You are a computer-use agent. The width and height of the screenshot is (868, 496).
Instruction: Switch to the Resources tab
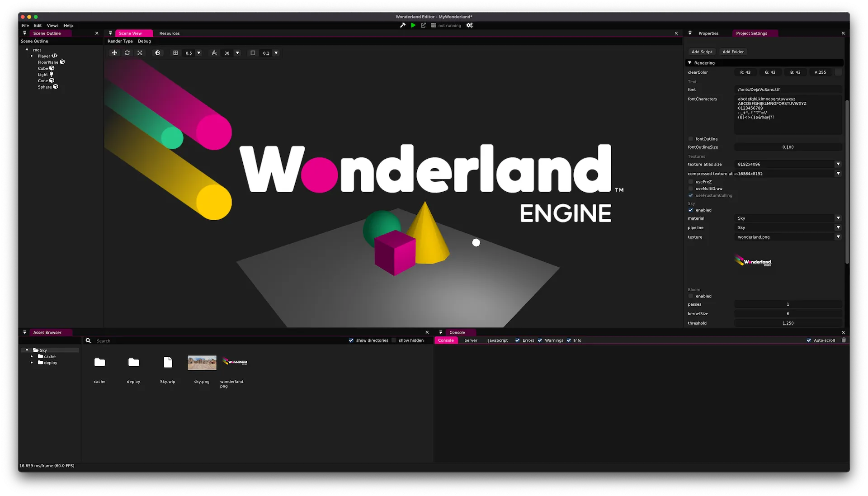coord(169,33)
